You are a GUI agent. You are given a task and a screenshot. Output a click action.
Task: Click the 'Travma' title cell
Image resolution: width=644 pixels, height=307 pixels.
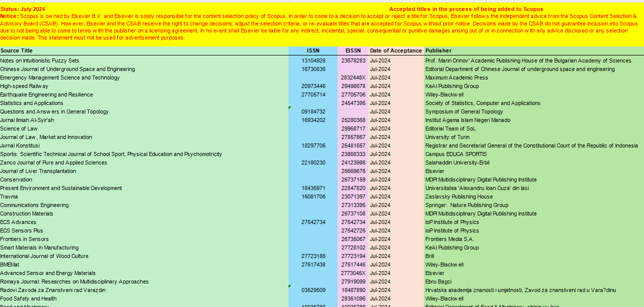click(x=144, y=196)
